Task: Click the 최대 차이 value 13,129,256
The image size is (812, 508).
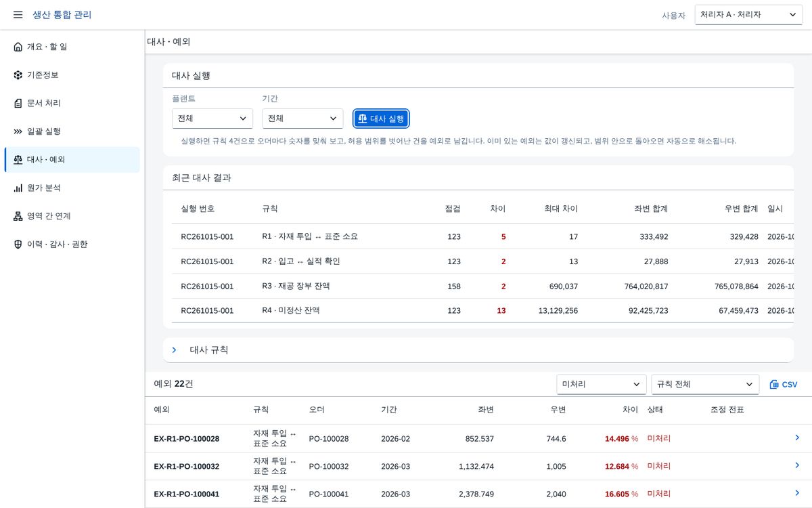Action: pos(558,311)
